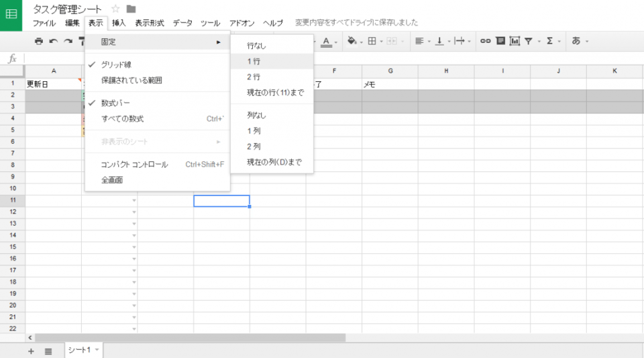This screenshot has height=358, width=644.
Task: Choose 全画面 from the view menu
Action: [x=112, y=180]
